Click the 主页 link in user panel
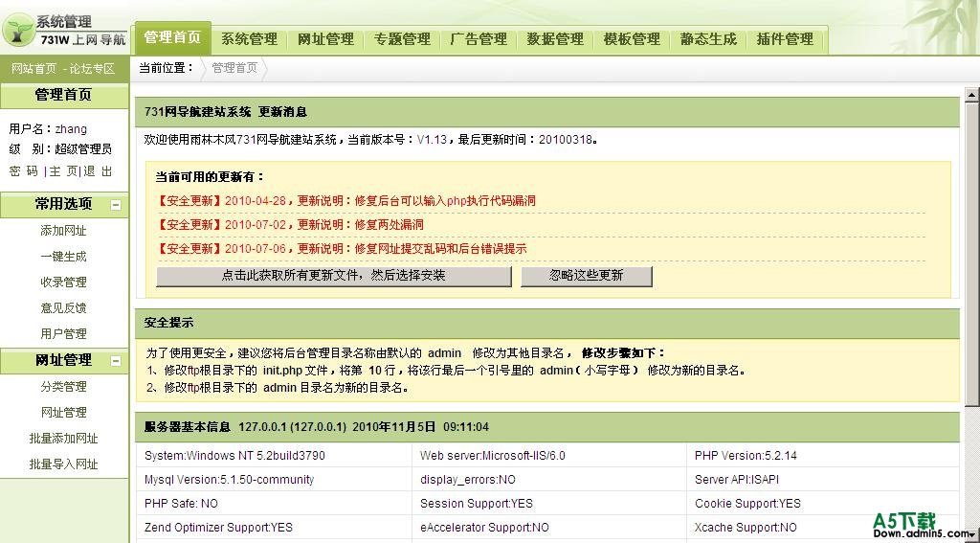Image resolution: width=980 pixels, height=543 pixels. pos(63,171)
